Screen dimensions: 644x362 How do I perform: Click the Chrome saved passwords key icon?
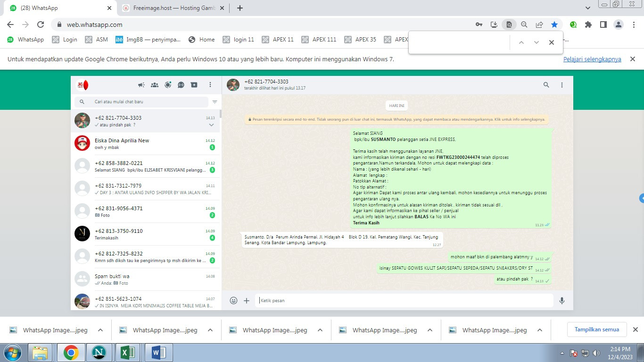click(479, 25)
